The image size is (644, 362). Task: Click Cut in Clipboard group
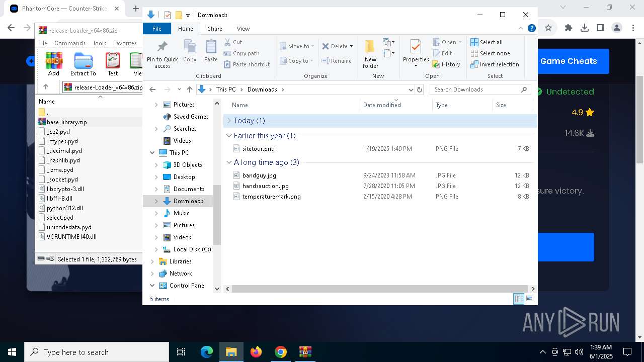pyautogui.click(x=233, y=42)
